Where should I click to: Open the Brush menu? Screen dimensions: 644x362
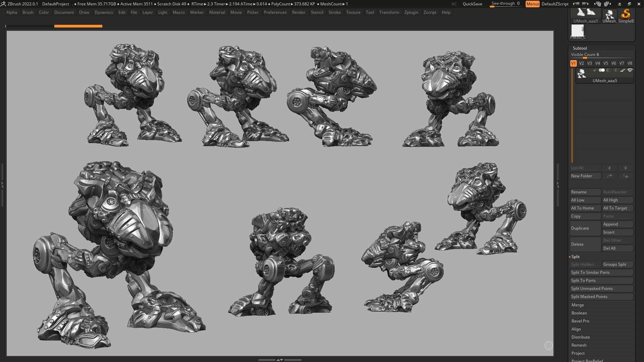(x=28, y=12)
